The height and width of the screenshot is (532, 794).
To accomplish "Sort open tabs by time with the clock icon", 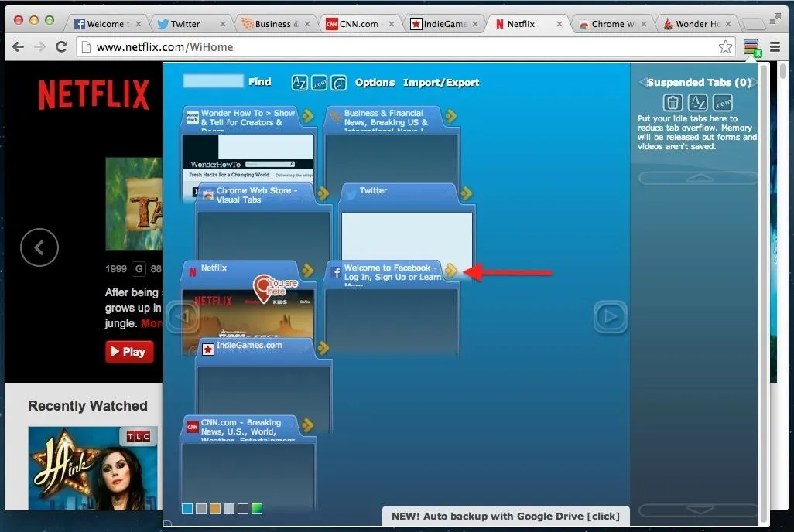I will point(339,83).
